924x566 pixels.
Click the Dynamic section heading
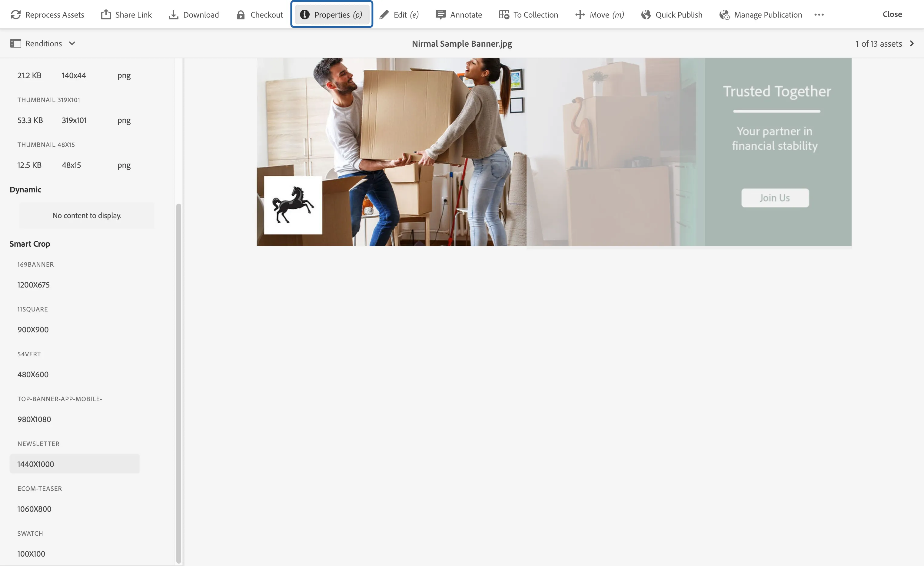click(x=25, y=189)
